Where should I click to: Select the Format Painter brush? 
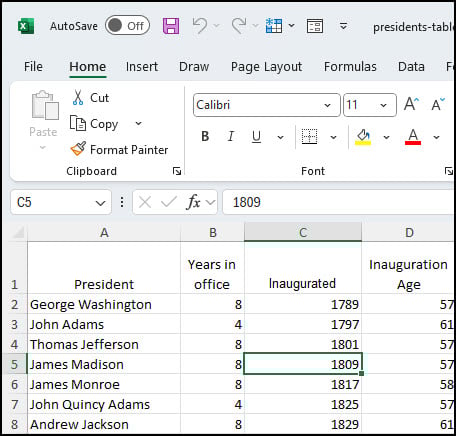[x=79, y=149]
